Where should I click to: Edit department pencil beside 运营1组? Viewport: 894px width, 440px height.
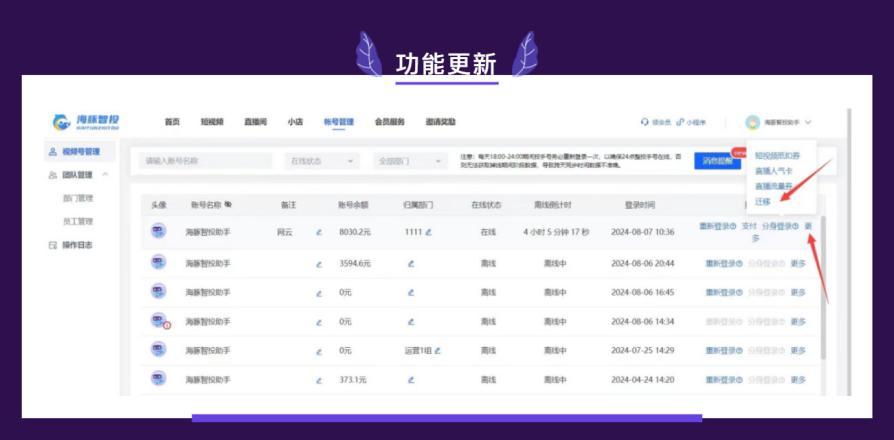[437, 351]
